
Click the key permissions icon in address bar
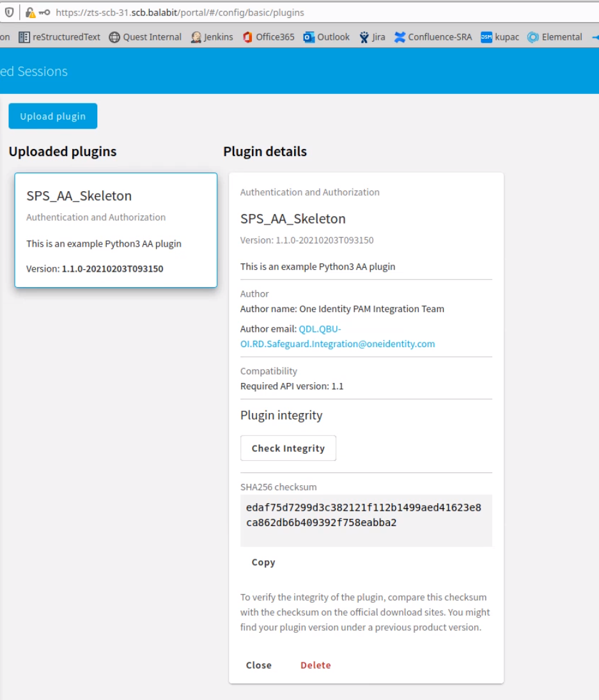44,13
